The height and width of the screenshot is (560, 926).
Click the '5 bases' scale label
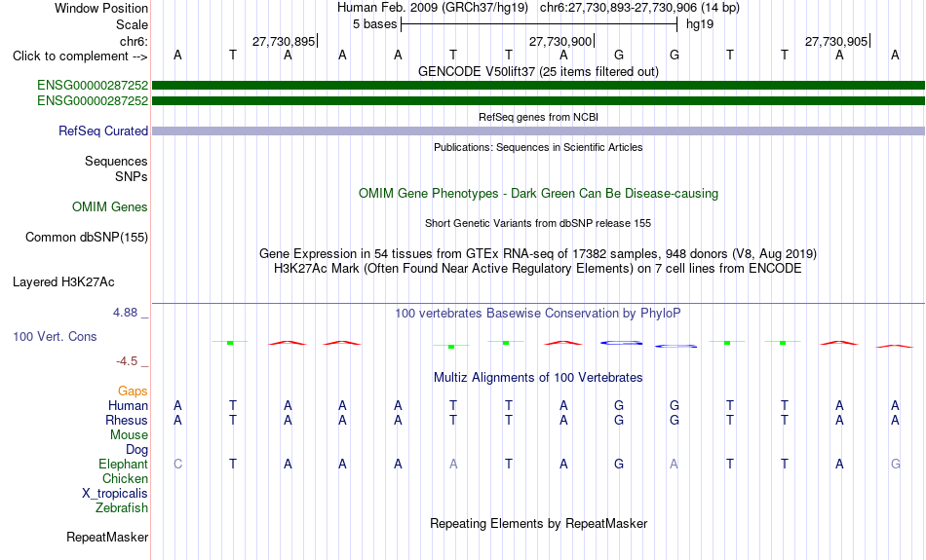click(375, 24)
